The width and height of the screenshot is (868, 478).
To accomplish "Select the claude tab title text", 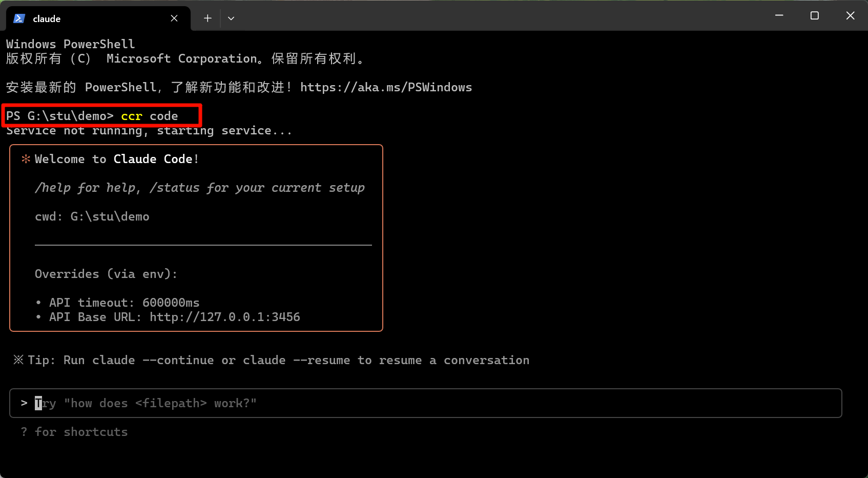I will pos(47,18).
